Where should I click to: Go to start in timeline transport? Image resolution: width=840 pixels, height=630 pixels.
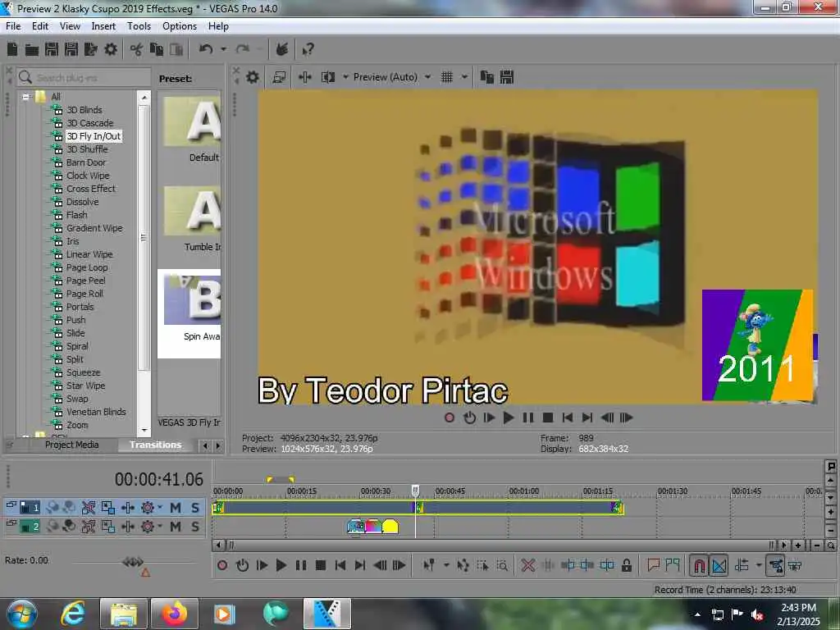coord(340,565)
